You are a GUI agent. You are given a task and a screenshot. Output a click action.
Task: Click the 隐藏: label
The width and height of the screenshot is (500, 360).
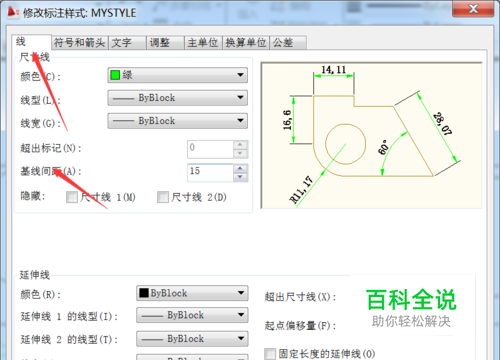click(x=32, y=196)
